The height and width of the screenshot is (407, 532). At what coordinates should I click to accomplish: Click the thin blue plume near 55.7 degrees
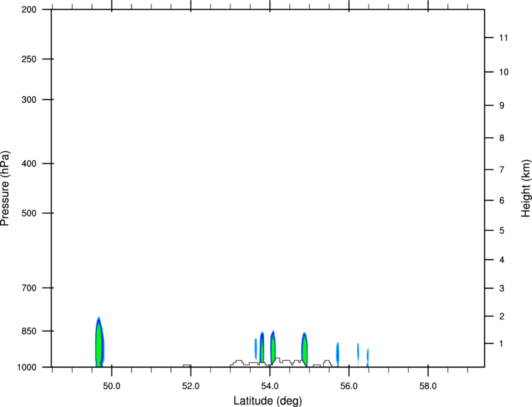(x=337, y=354)
